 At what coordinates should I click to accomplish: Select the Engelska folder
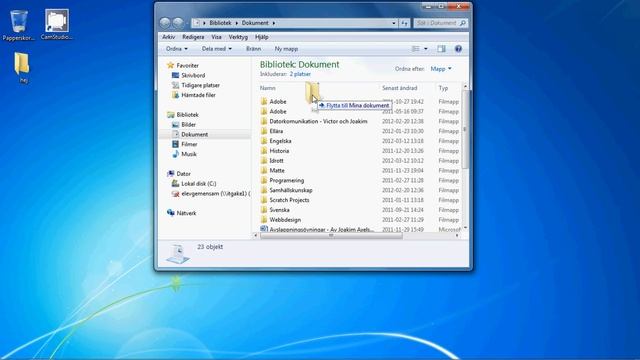coord(280,141)
